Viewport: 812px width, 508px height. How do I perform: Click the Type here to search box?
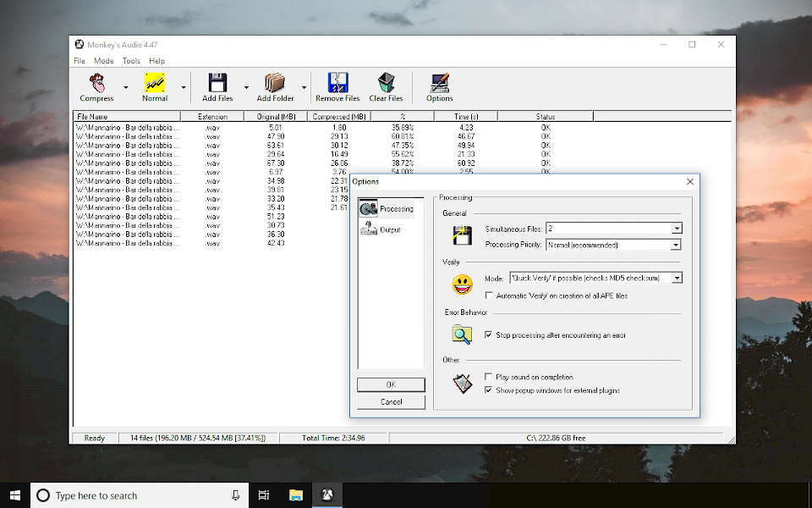(140, 495)
